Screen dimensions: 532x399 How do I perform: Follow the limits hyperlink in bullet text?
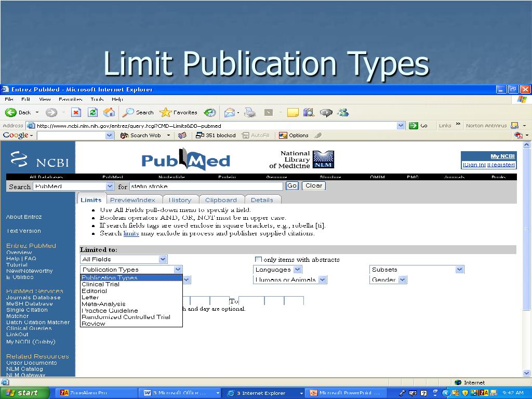[x=131, y=233]
